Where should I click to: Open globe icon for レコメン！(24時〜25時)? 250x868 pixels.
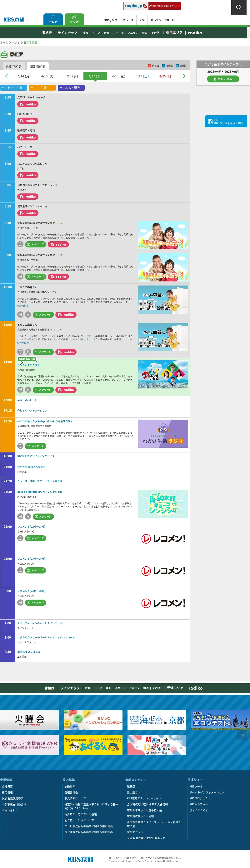tap(20, 603)
